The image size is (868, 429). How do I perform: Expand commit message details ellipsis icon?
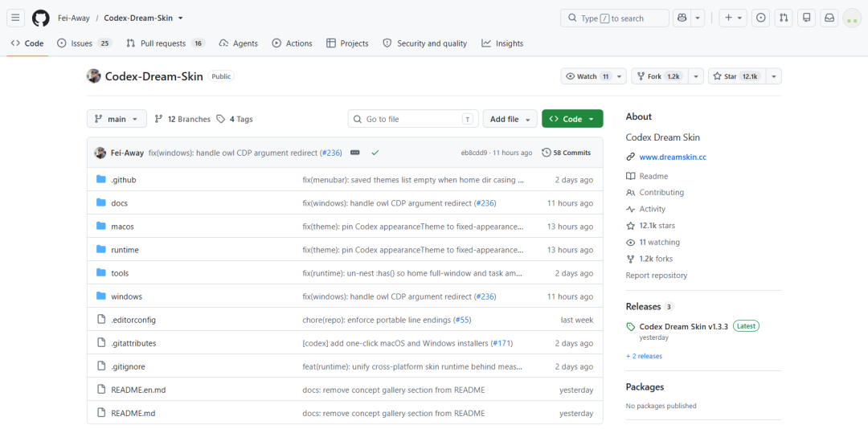[x=355, y=152]
